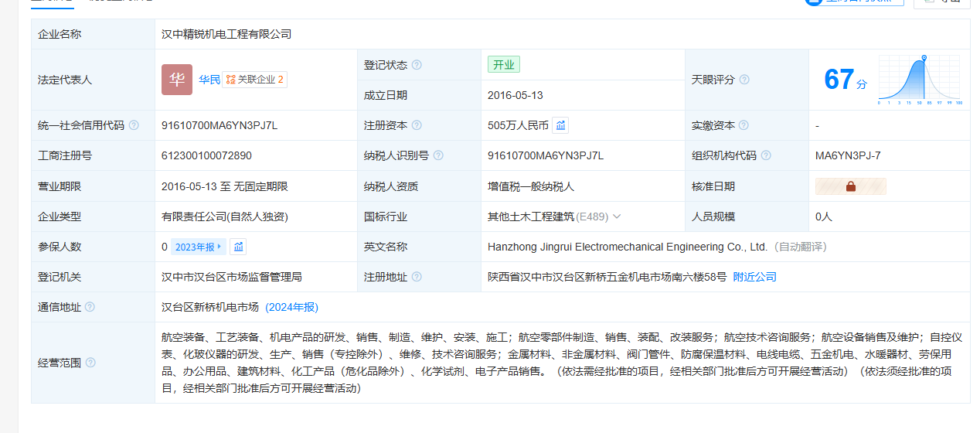Click the 企业名称 label cell
This screenshot has width=980, height=433.
click(x=93, y=34)
